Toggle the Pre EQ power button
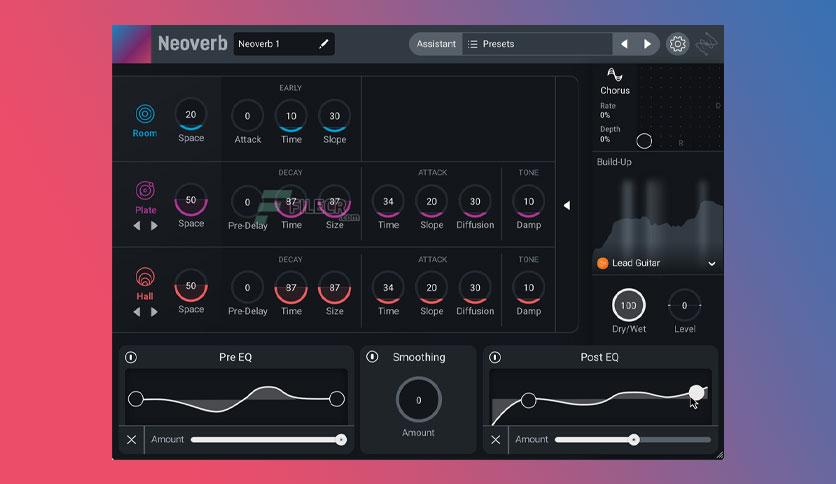The image size is (836, 484). pyautogui.click(x=131, y=357)
